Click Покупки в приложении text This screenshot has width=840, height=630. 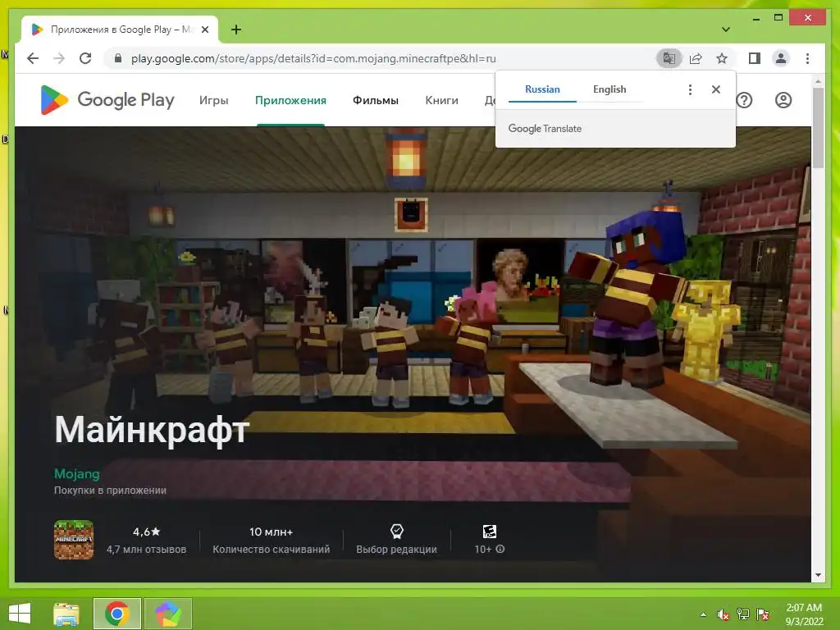pyautogui.click(x=110, y=491)
